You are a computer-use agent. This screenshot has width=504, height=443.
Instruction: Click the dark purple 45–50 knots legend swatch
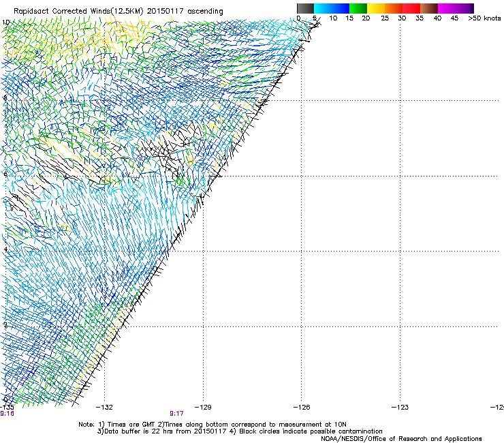[464, 8]
